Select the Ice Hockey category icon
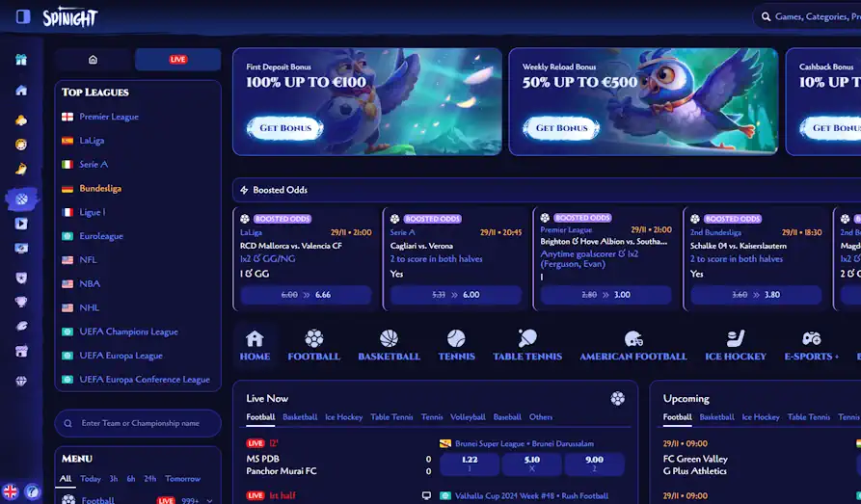This screenshot has width=861, height=504. pos(736,345)
